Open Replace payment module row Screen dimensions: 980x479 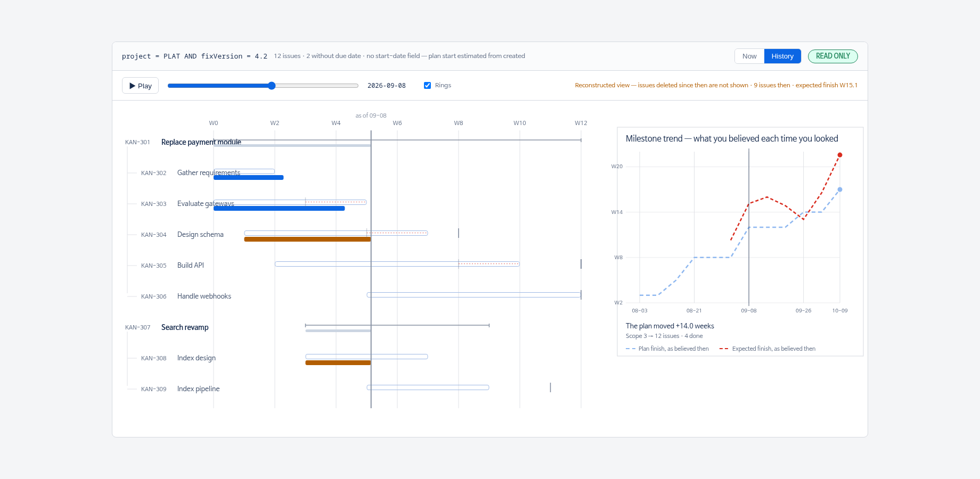(x=201, y=142)
